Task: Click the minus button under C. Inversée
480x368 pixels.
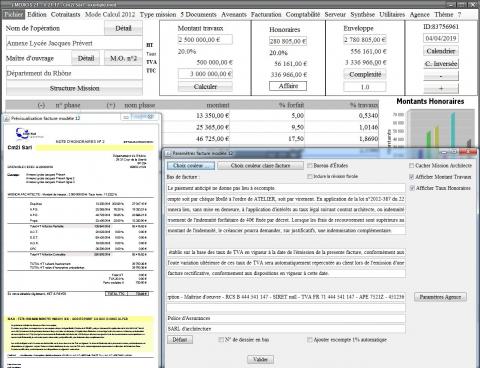Action: (x=441, y=76)
